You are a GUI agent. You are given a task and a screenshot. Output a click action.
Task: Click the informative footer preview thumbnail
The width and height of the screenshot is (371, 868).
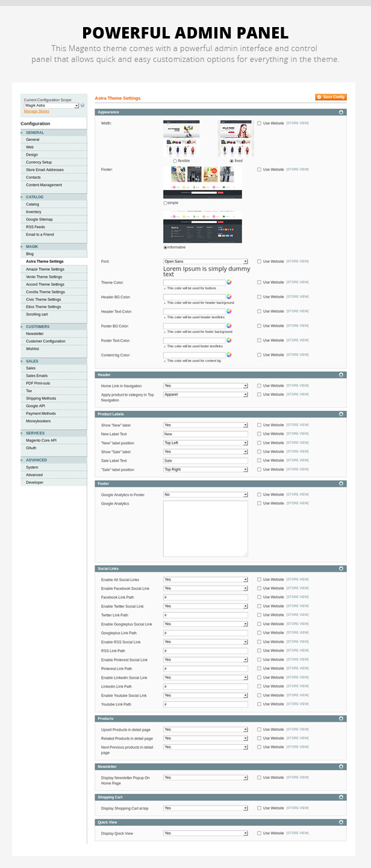tap(202, 227)
